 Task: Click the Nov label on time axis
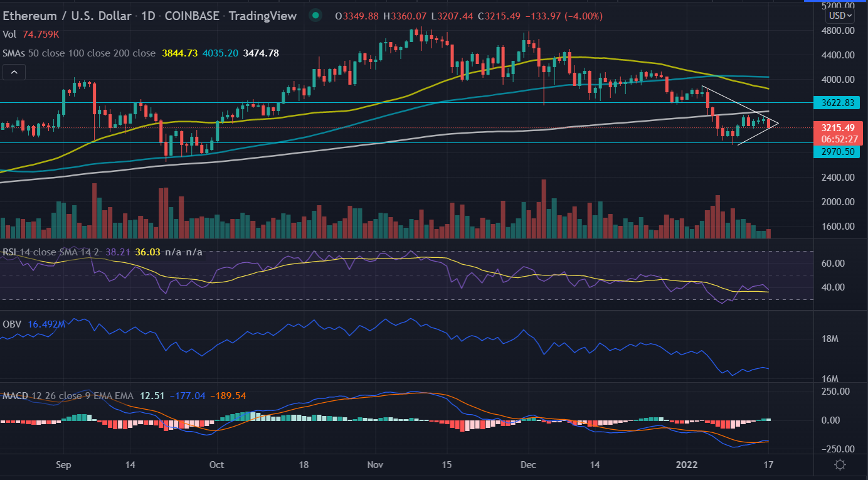click(x=375, y=465)
